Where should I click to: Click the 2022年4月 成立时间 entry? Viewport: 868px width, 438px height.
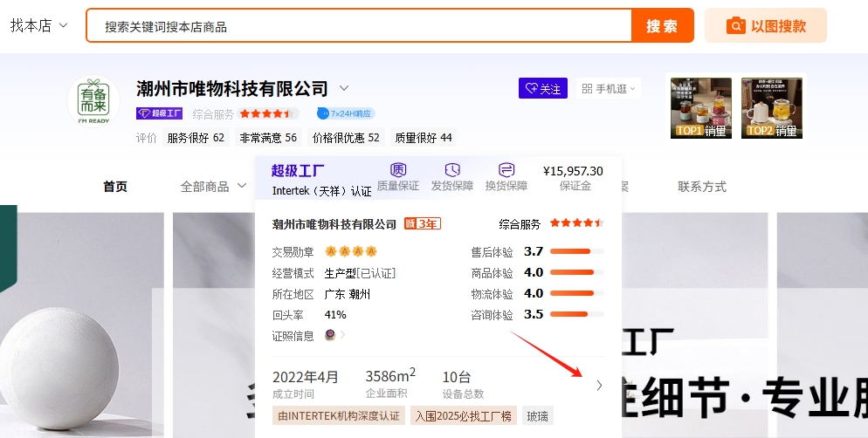305,384
